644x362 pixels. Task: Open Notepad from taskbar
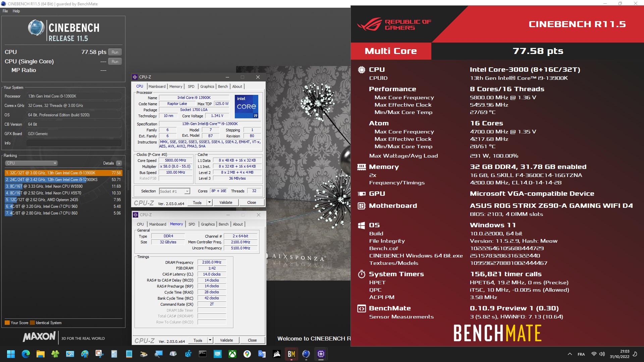point(129,354)
